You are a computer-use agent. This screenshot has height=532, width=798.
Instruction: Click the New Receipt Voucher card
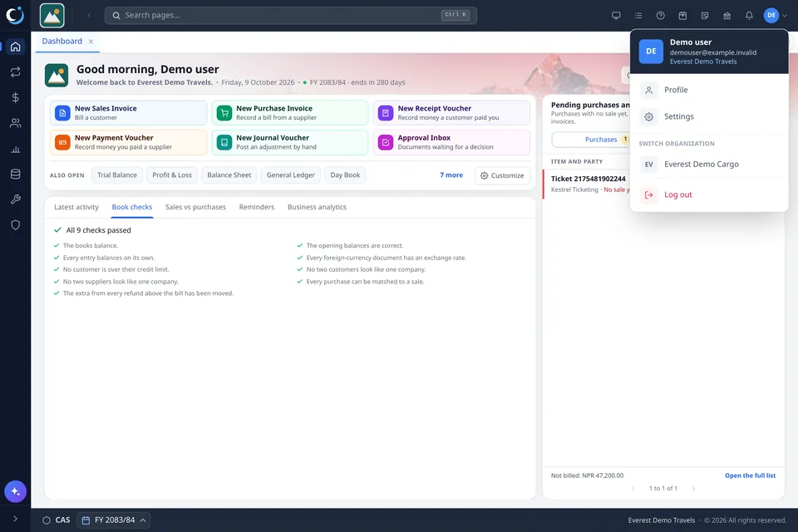click(451, 112)
